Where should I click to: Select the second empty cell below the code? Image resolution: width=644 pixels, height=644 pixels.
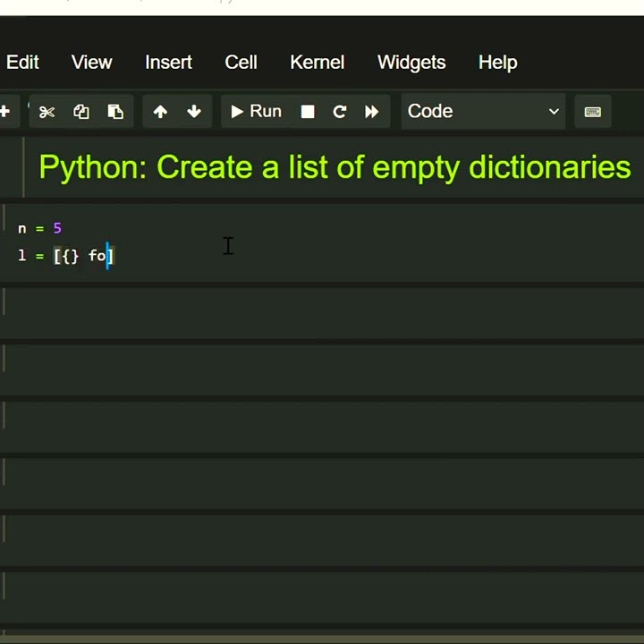322,370
